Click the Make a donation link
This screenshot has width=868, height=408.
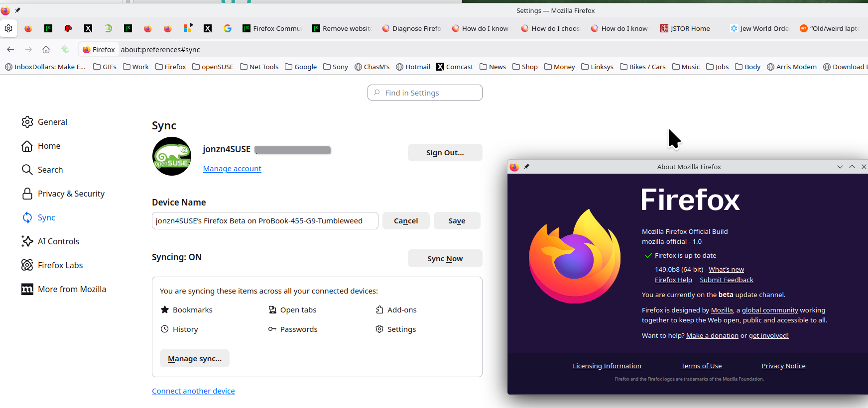pos(712,335)
